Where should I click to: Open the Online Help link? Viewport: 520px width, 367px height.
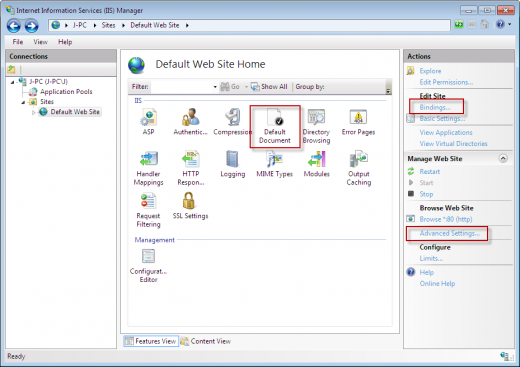coord(437,284)
